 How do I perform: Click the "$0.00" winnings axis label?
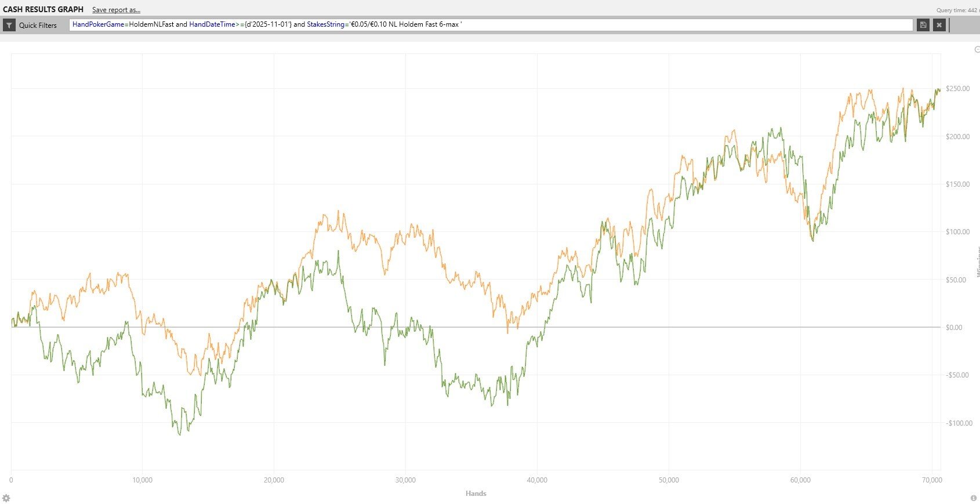pos(954,328)
